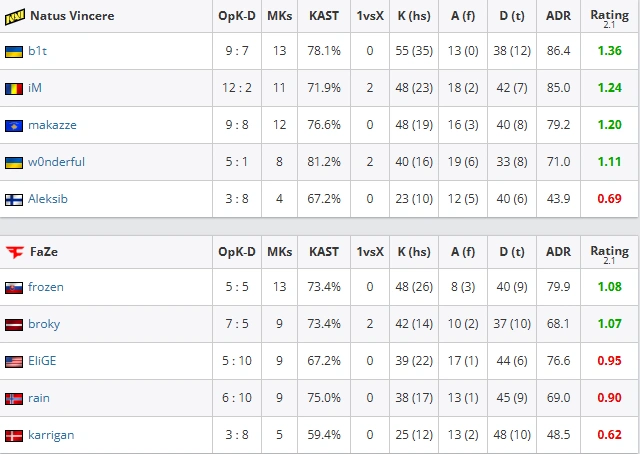Open karrigan player profile link
The width and height of the screenshot is (640, 454).
pos(51,435)
